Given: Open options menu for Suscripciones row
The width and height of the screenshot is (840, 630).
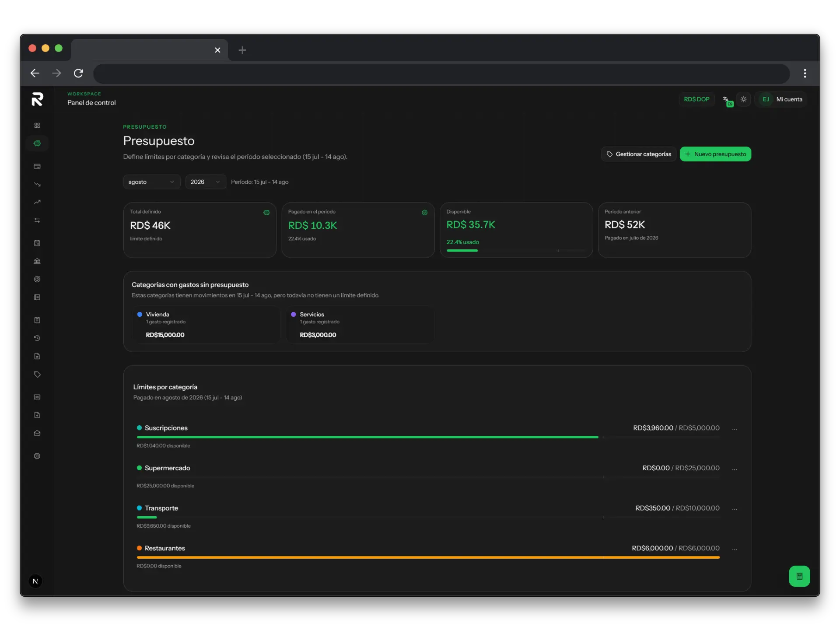Looking at the screenshot, I should 735,429.
